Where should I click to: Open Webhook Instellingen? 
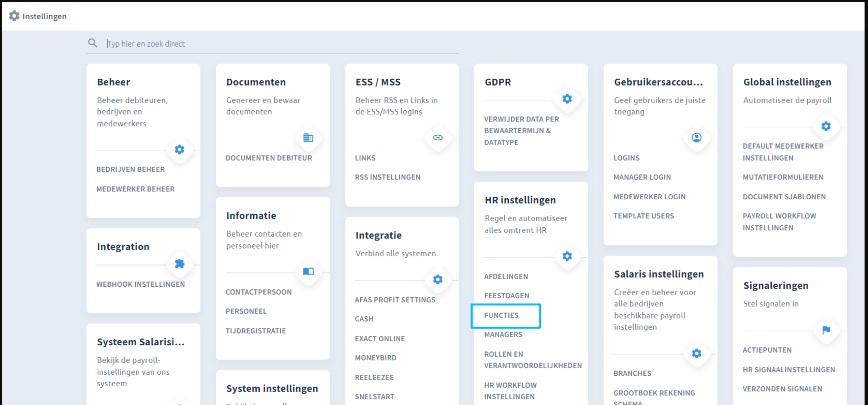click(140, 284)
